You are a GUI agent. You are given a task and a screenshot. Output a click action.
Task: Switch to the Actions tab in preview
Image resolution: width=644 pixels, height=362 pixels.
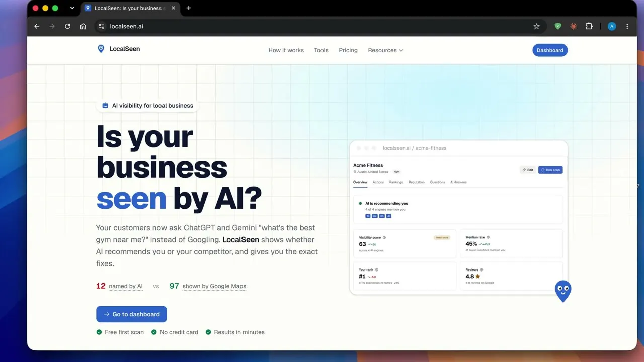click(378, 182)
